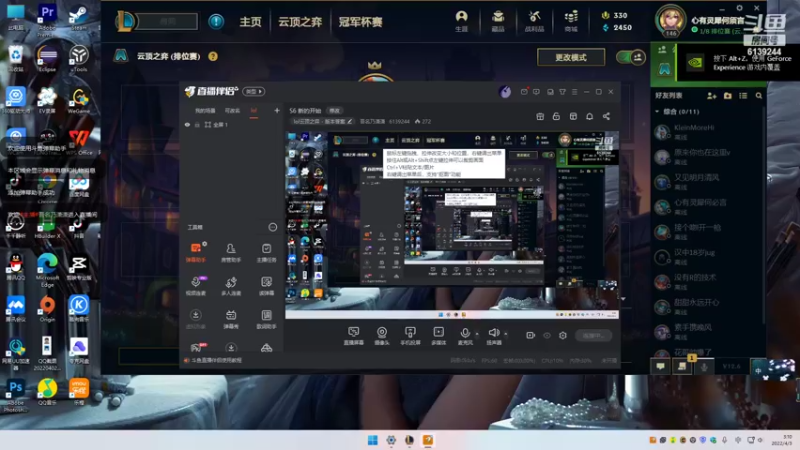Open the summoner profile avatar at the top right
Viewport: 800px width, 450px height.
click(x=670, y=21)
